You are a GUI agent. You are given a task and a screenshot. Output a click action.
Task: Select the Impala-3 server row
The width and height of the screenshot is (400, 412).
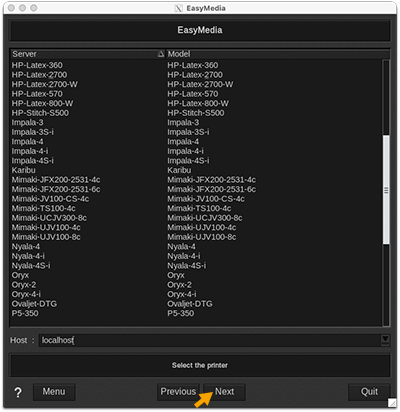pos(27,123)
